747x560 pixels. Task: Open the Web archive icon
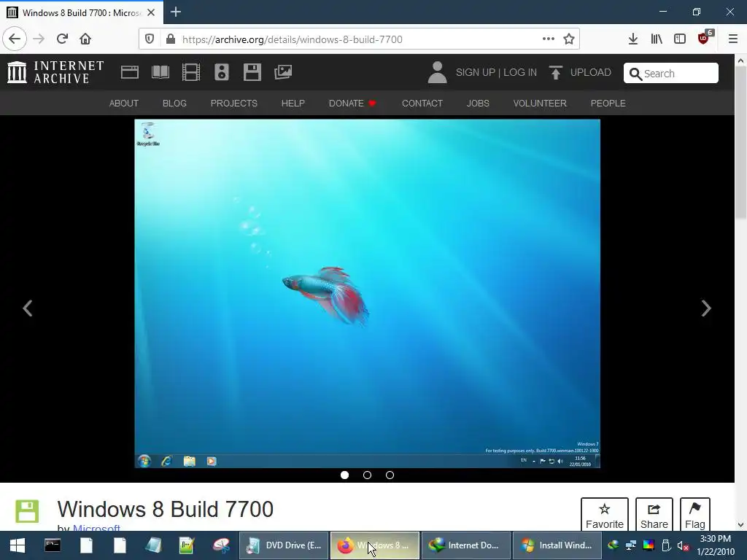[130, 72]
